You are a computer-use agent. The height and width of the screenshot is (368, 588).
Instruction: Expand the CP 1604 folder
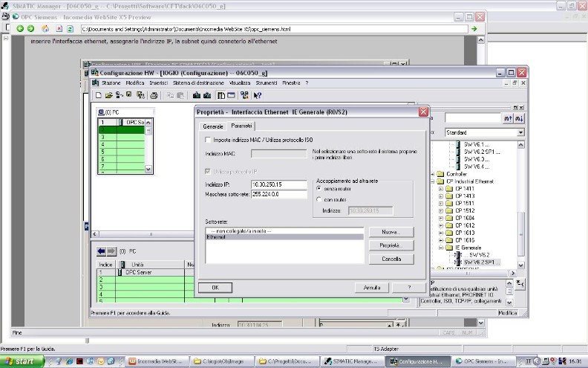coord(442,218)
